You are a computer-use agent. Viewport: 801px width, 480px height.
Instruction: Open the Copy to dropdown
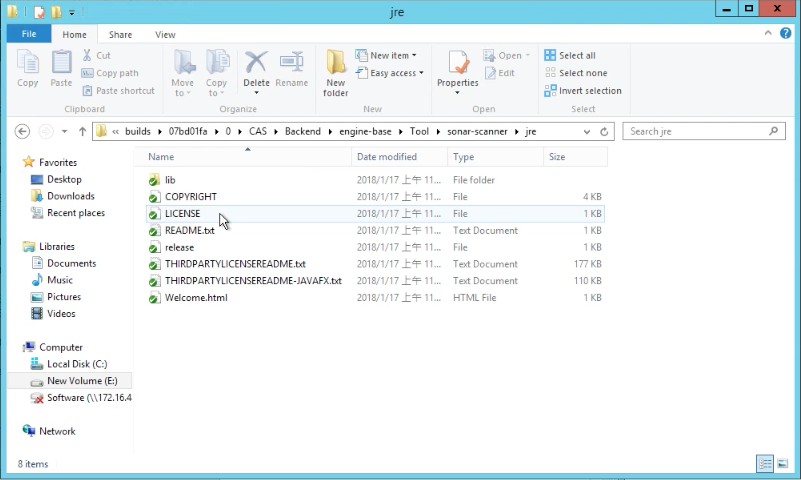click(x=217, y=73)
